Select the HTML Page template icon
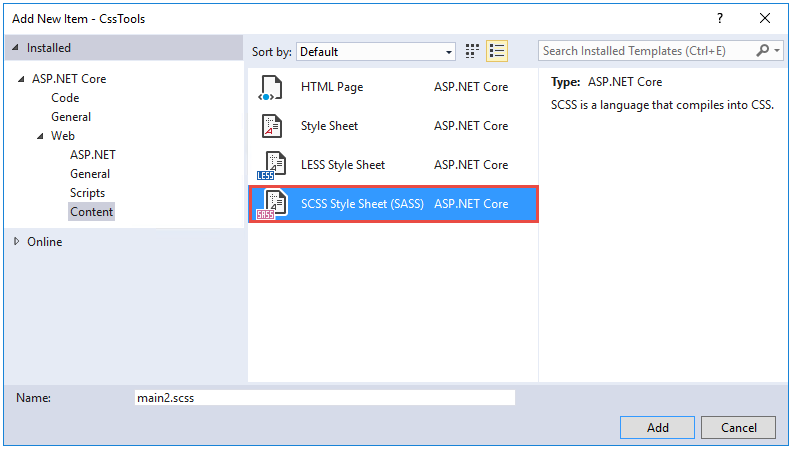Image resolution: width=792 pixels, height=450 pixels. (x=270, y=87)
